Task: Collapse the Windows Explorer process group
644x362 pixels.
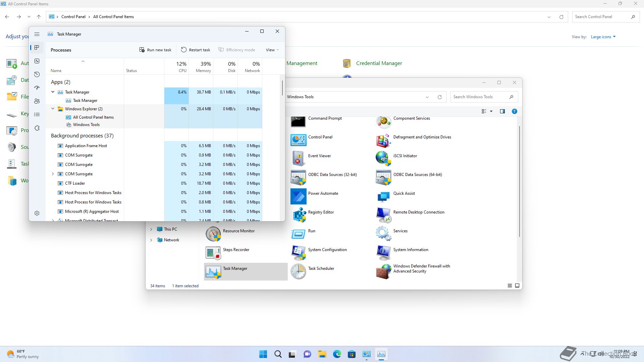Action: pos(53,109)
